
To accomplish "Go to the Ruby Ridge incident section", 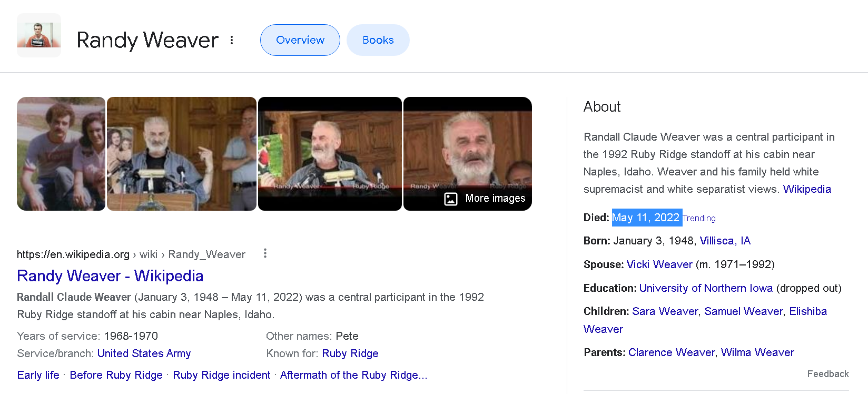I will coord(222,375).
